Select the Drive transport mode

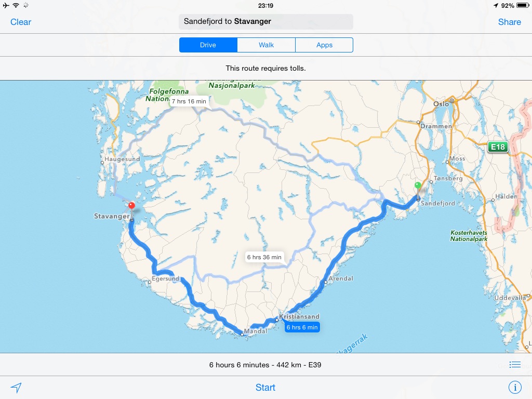point(208,45)
